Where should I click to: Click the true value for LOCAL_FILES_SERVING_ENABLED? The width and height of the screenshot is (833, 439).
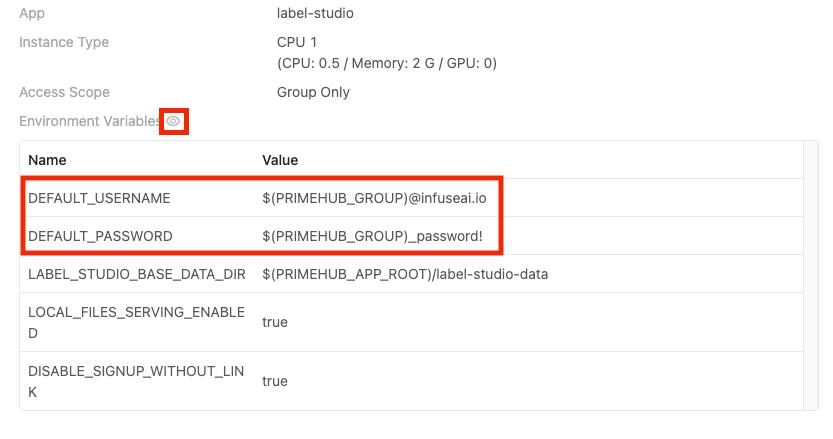pyautogui.click(x=275, y=323)
